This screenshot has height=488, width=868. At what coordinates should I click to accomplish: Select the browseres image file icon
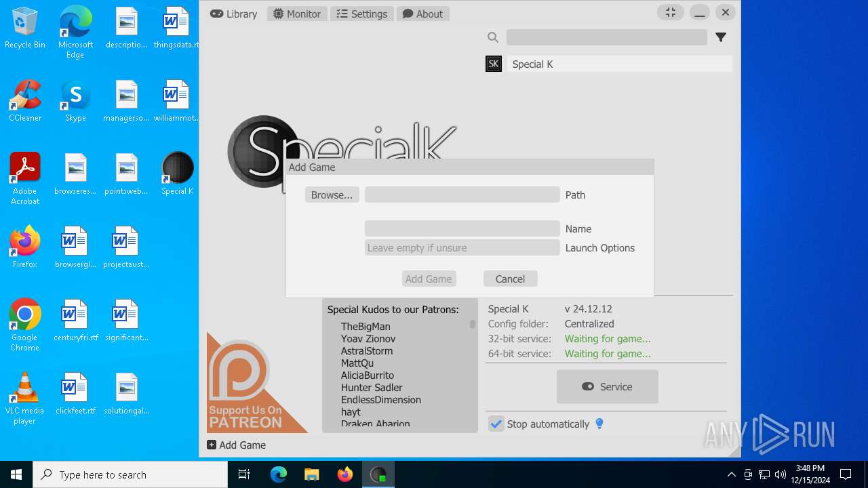coord(75,174)
